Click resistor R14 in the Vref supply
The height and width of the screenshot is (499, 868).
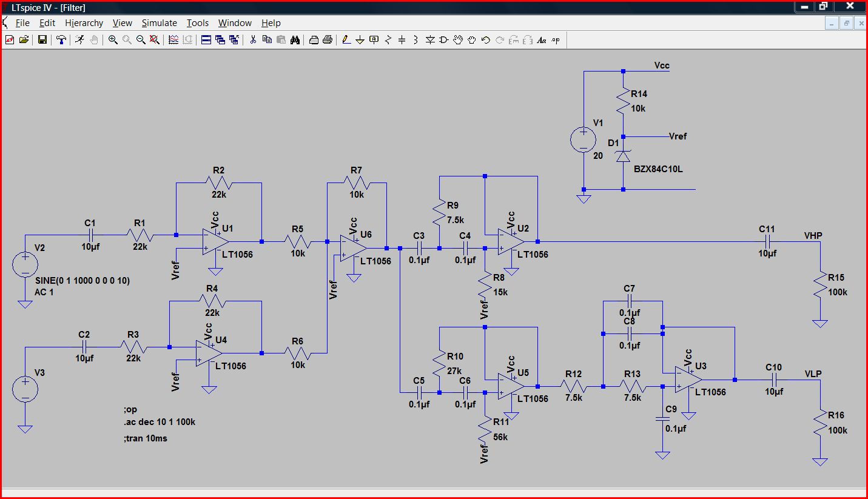(x=623, y=100)
